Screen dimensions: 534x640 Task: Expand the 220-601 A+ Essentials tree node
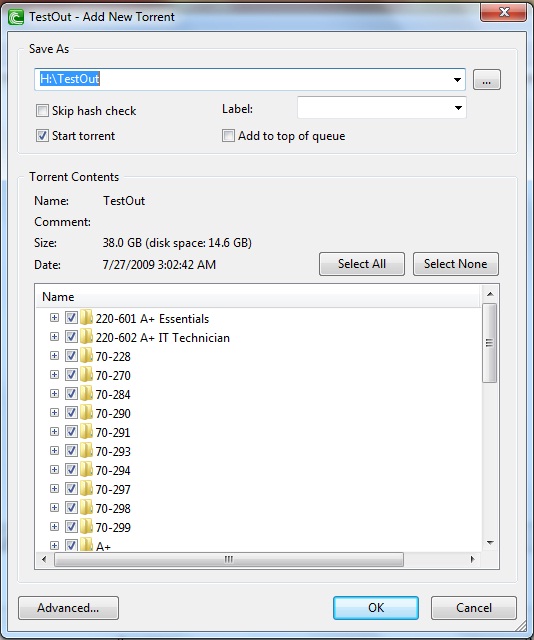pos(54,318)
